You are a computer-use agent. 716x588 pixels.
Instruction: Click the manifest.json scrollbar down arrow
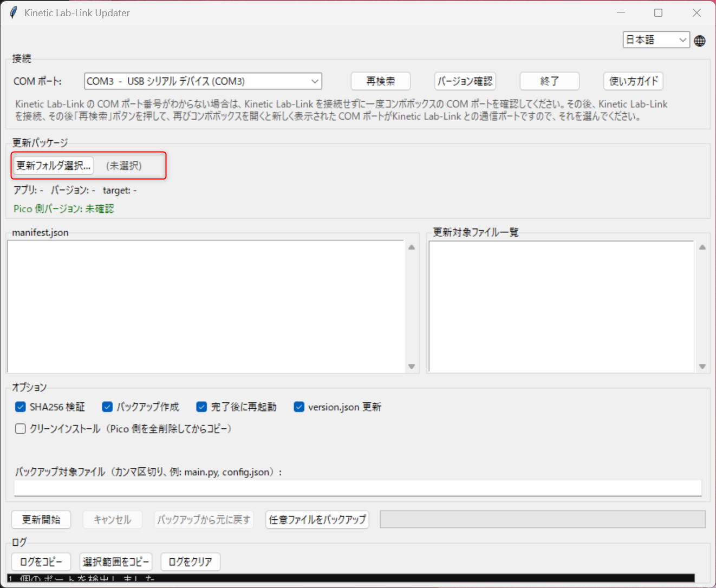click(x=412, y=367)
